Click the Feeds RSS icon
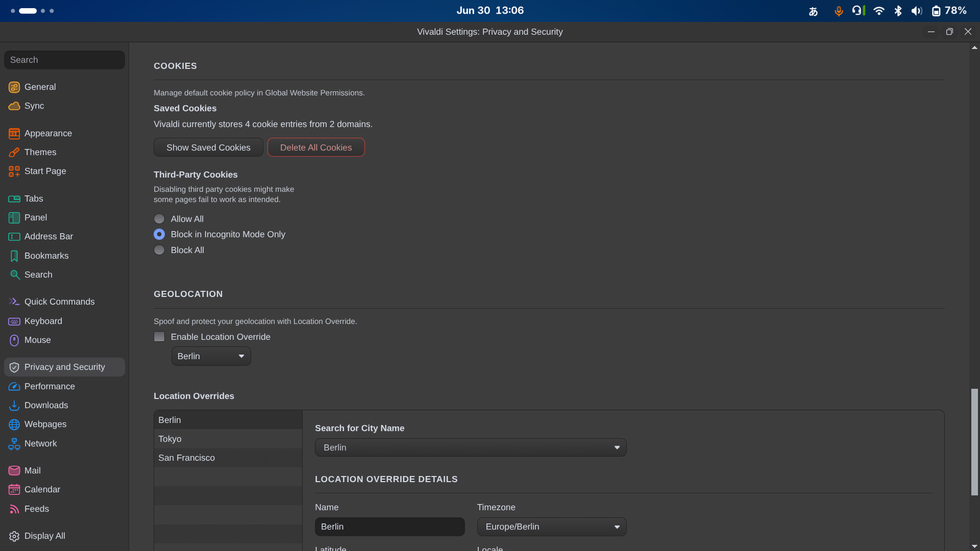The image size is (980, 551). [14, 509]
